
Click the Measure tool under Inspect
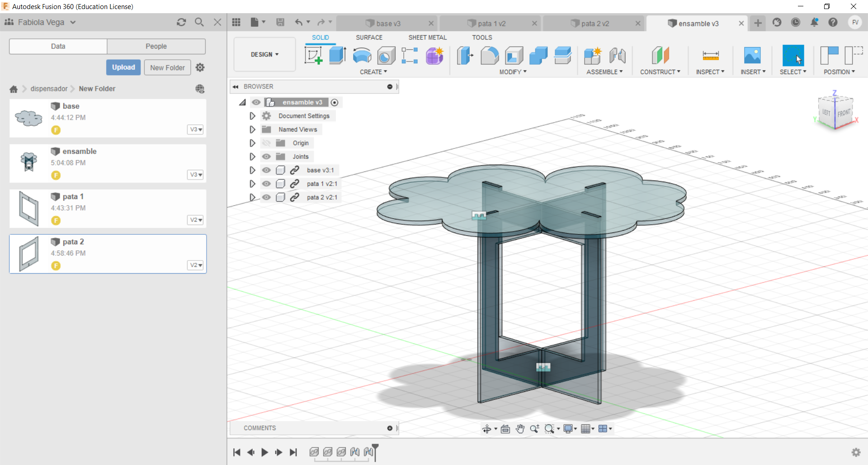click(710, 56)
